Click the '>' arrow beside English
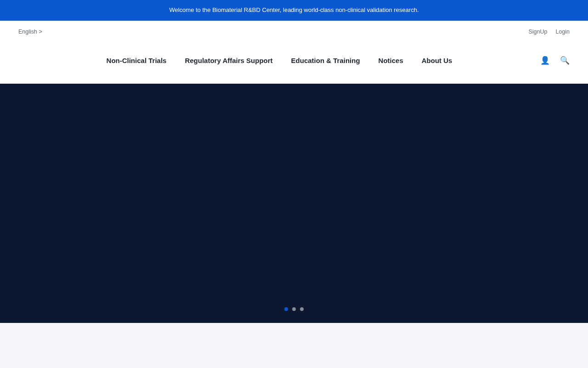The image size is (588, 368). 40,32
